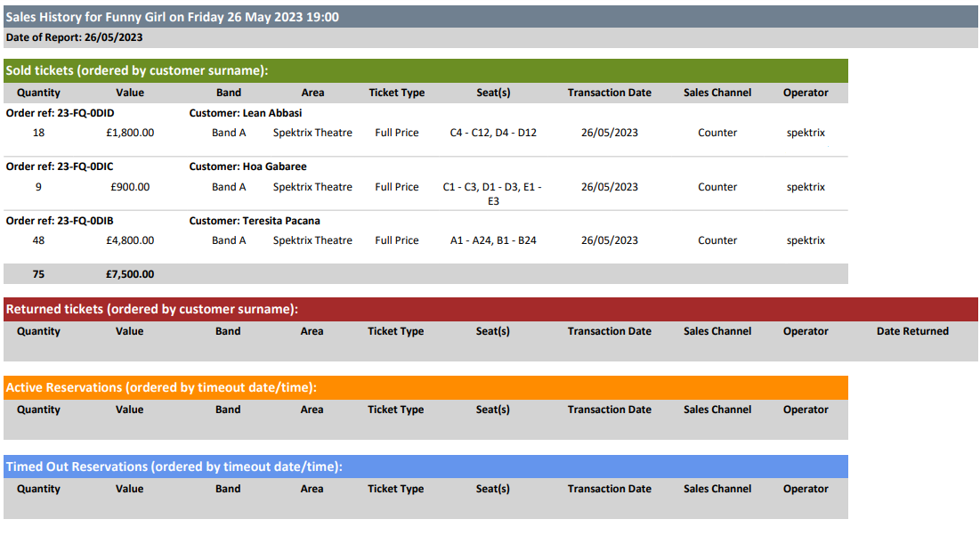Click Operator header in Returned tickets

[806, 331]
